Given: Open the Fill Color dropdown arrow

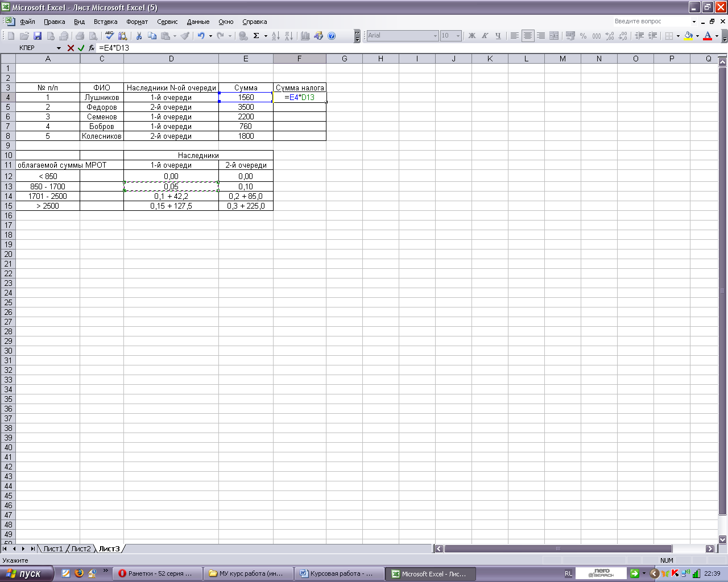Looking at the screenshot, I should pos(697,36).
